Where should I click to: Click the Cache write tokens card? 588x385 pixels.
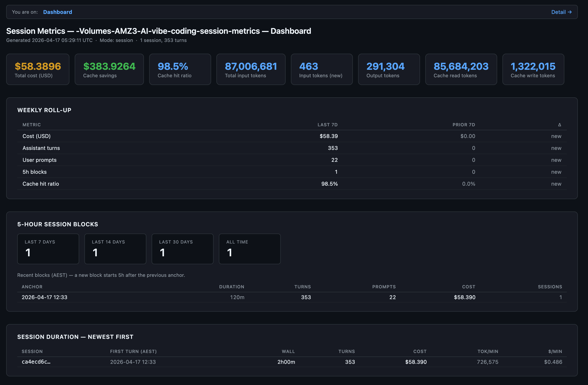(533, 69)
